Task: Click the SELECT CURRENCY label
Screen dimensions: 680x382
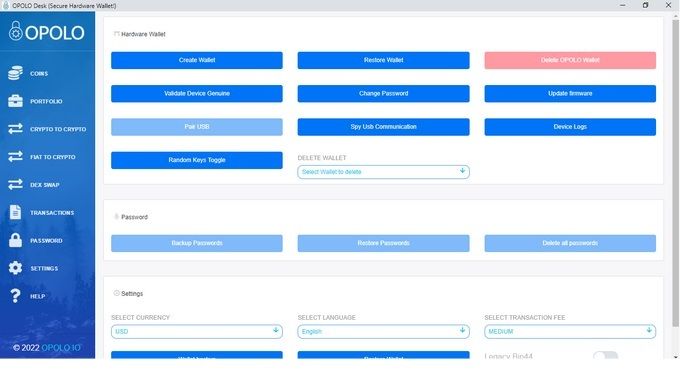Action: click(141, 317)
